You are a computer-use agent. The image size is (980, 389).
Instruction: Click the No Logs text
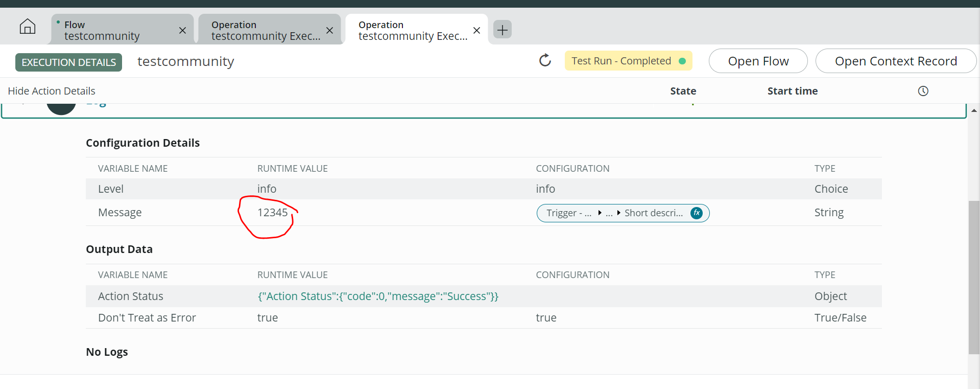coord(107,352)
